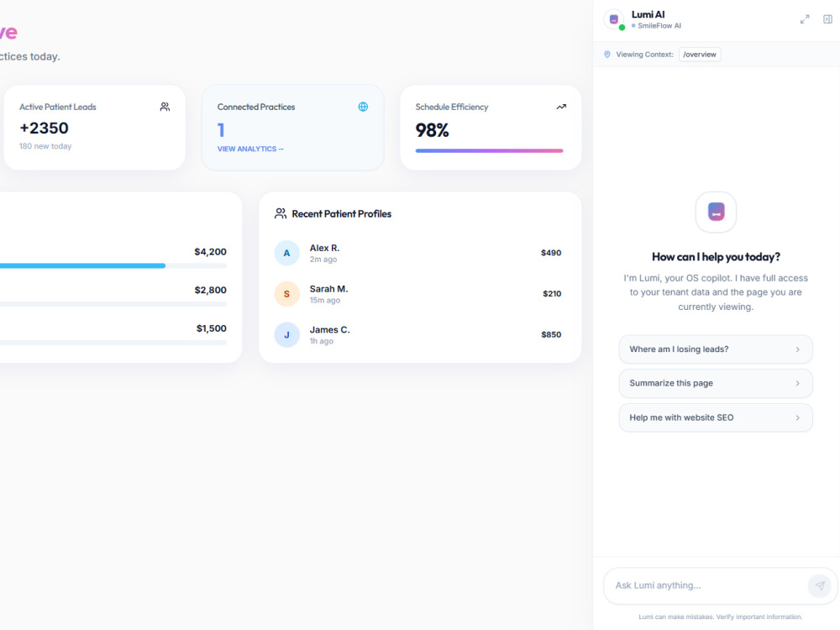Open chevron on Help me with website SEO
Viewport: 840px width, 630px height.
point(798,417)
